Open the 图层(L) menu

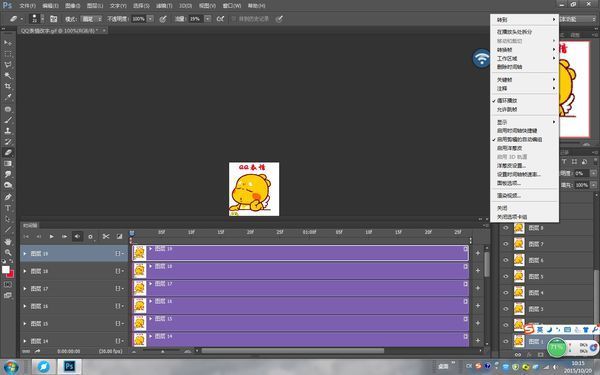(95, 6)
